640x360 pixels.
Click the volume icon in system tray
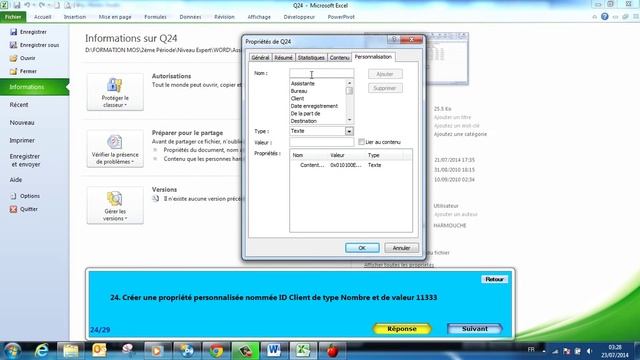589,351
